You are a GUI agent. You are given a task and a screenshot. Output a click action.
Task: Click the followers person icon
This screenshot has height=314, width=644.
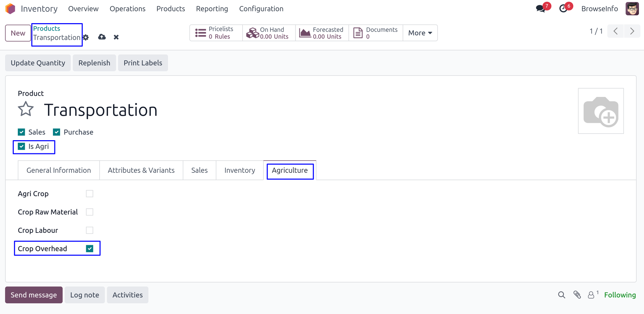591,295
